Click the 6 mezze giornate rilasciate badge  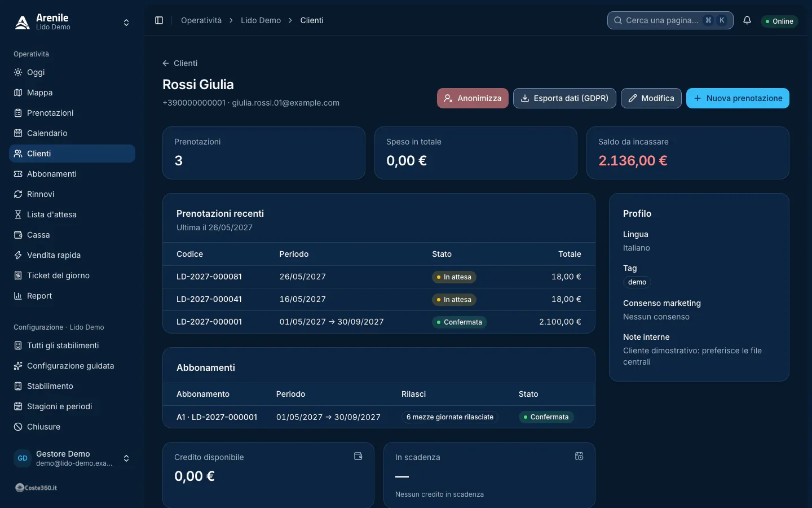click(450, 417)
